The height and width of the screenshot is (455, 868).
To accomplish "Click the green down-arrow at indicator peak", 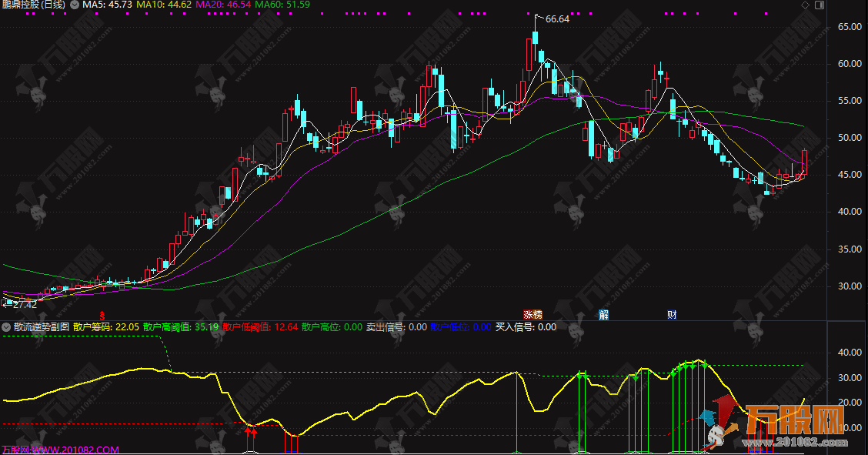I will point(693,365).
